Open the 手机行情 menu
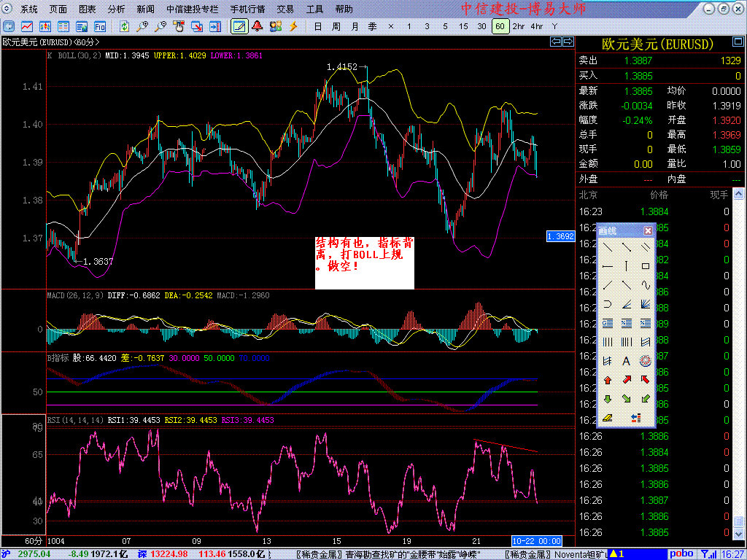This screenshot has width=747, height=560. [x=247, y=9]
